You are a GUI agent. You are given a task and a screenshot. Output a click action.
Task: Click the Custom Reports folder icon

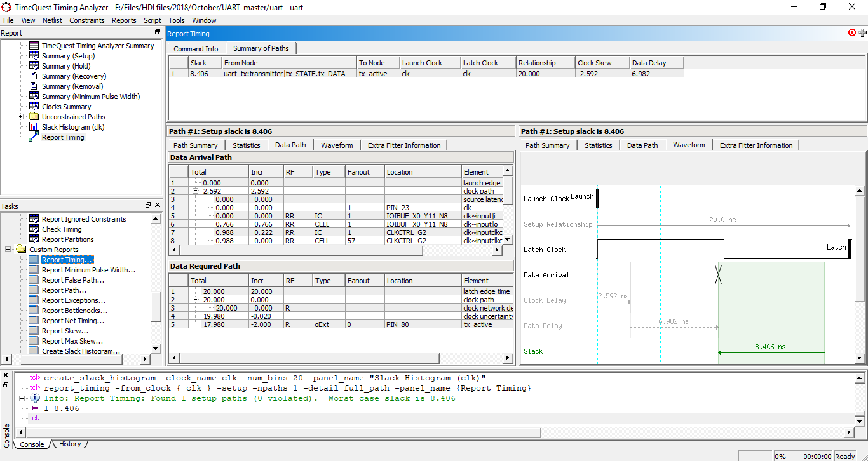click(x=22, y=250)
